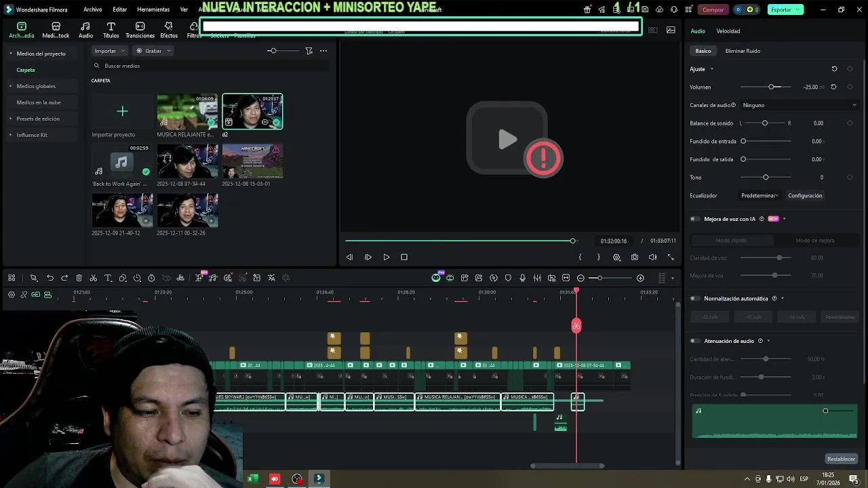Viewport: 868px width, 488px height.
Task: Undo last action in timeline toolbar
Action: click(x=50, y=278)
